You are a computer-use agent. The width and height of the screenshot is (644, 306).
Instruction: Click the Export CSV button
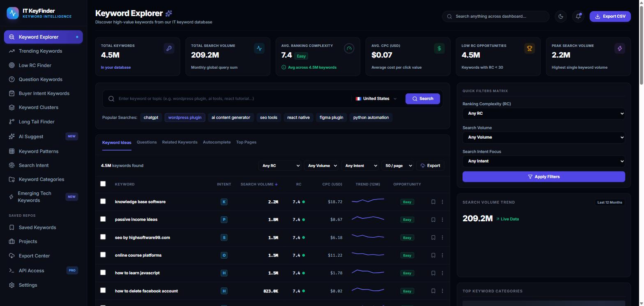pyautogui.click(x=610, y=16)
